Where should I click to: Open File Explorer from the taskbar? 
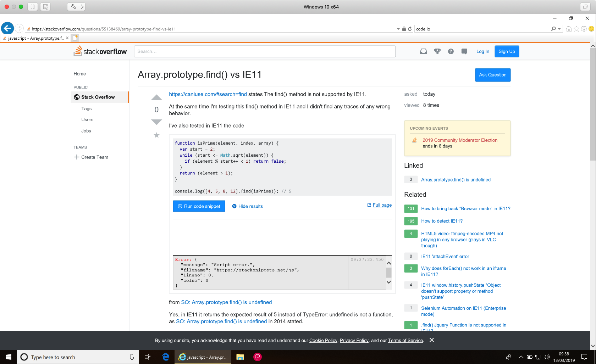[x=240, y=357]
